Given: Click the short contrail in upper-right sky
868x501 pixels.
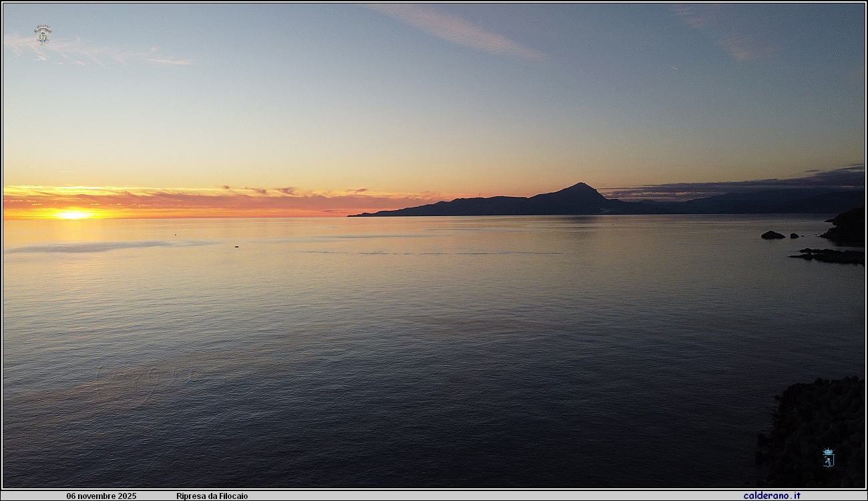Looking at the screenshot, I should coord(674,67).
